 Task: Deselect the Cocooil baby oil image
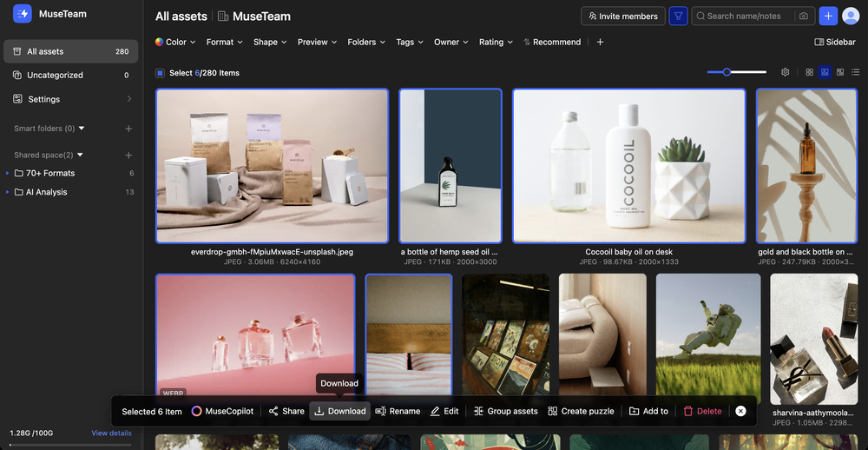(x=628, y=166)
